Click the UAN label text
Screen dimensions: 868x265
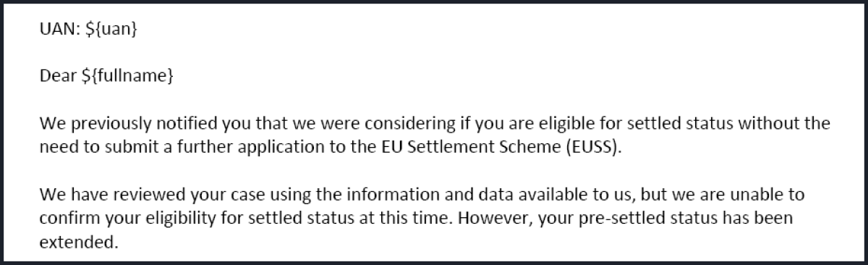pos(56,30)
